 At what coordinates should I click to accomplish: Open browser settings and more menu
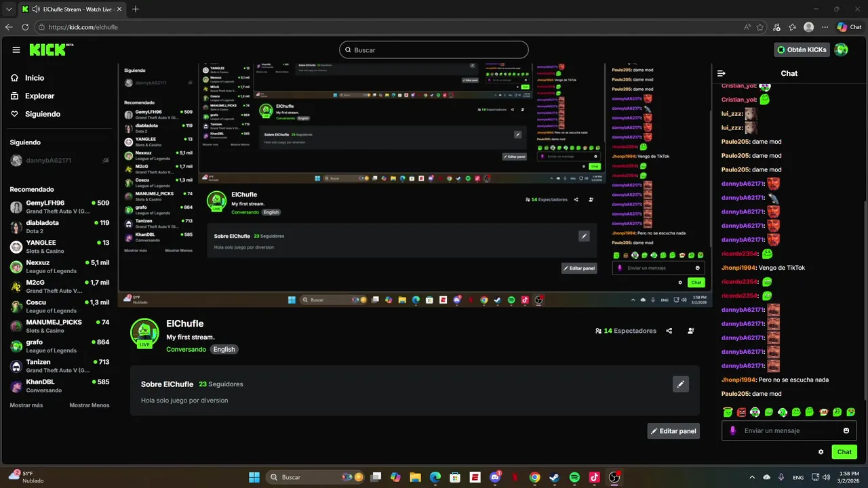pos(825,27)
